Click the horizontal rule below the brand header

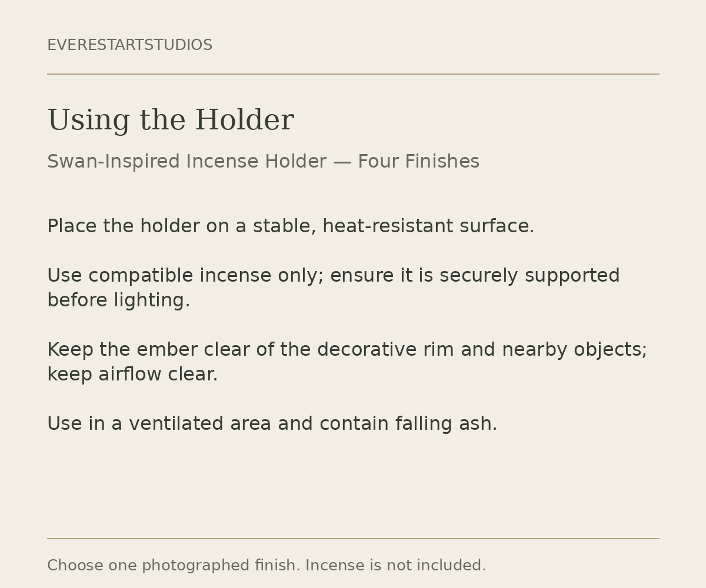point(353,74)
